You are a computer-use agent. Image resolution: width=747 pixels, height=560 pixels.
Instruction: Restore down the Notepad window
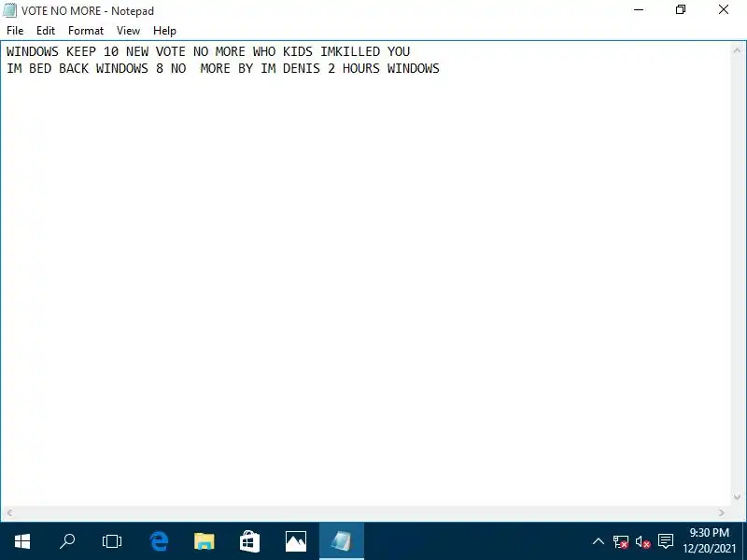[x=681, y=10]
